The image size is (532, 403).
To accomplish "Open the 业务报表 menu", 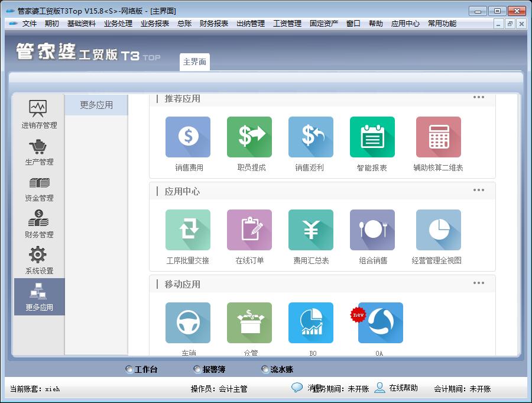I will pos(155,24).
